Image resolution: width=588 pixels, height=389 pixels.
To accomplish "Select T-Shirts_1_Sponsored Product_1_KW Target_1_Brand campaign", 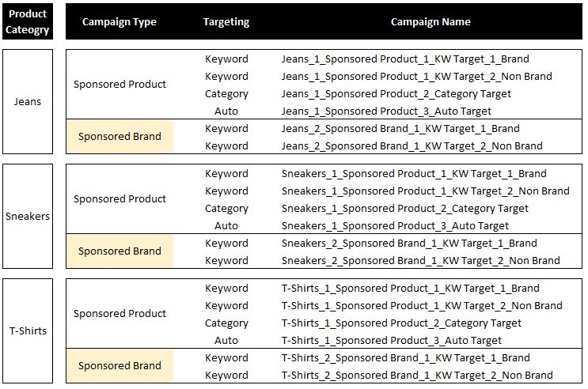I will [x=410, y=289].
